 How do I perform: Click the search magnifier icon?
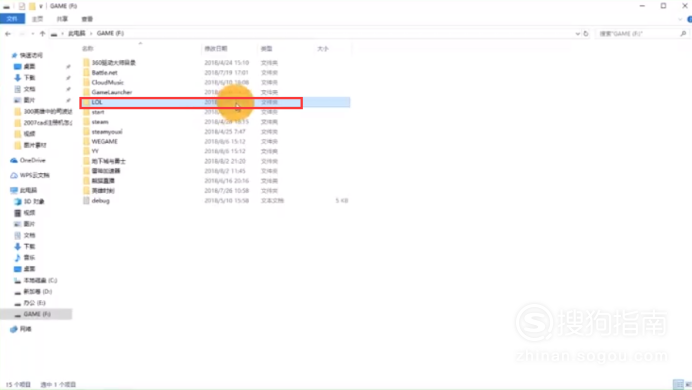coord(683,34)
